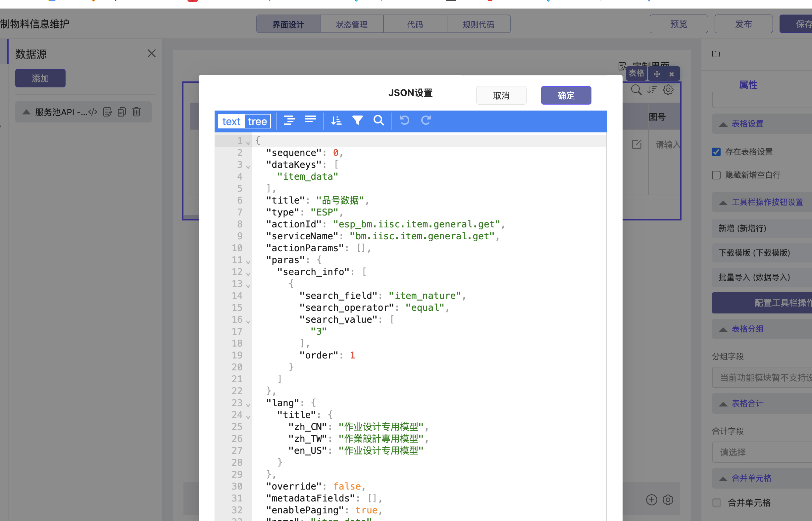Compact JSON data icon

pos(310,120)
